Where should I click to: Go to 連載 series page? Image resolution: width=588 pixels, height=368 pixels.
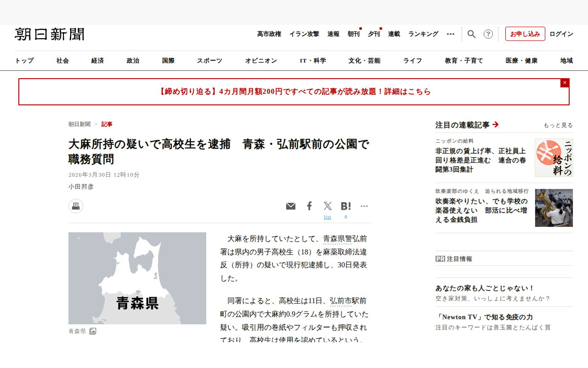tap(394, 34)
